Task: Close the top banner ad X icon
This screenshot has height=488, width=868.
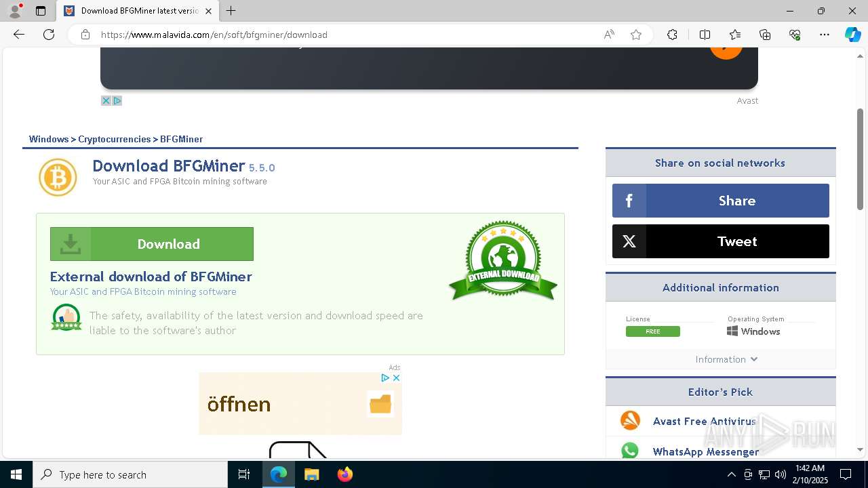Action: (x=106, y=100)
